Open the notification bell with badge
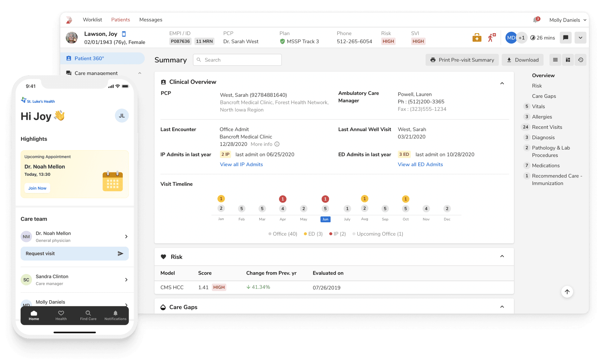 (536, 20)
